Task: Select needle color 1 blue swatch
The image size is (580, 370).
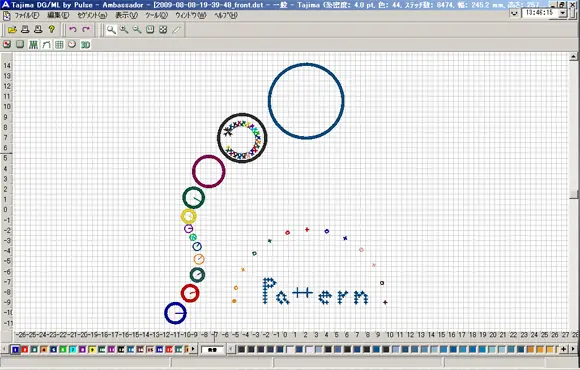Action: click(15, 349)
